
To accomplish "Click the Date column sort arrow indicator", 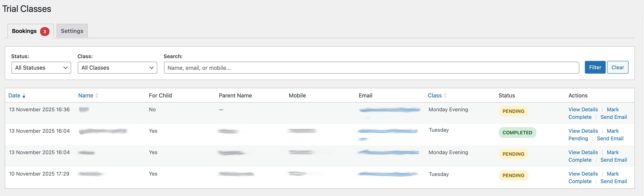I will point(24,96).
